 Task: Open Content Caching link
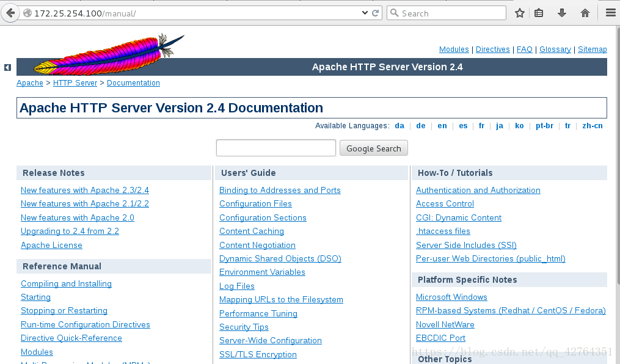point(252,231)
